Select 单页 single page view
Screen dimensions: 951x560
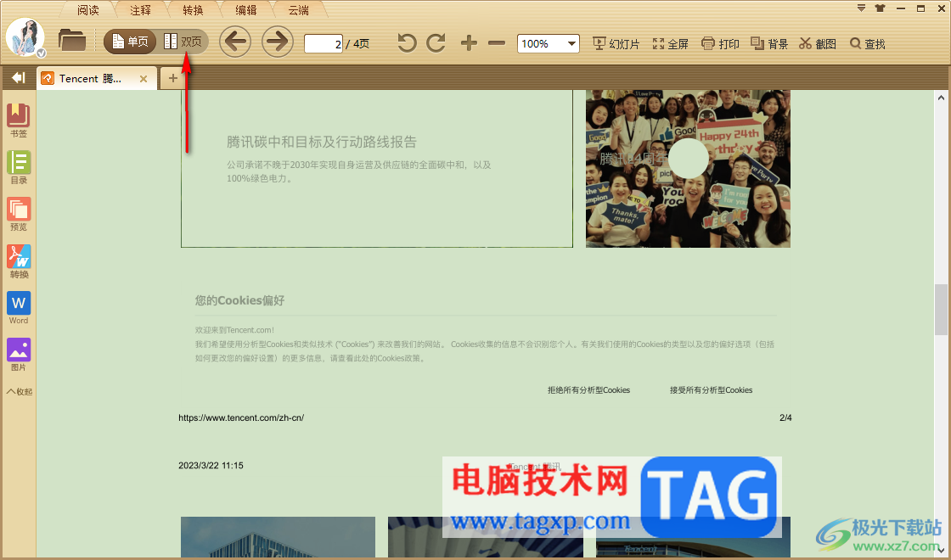pos(130,42)
